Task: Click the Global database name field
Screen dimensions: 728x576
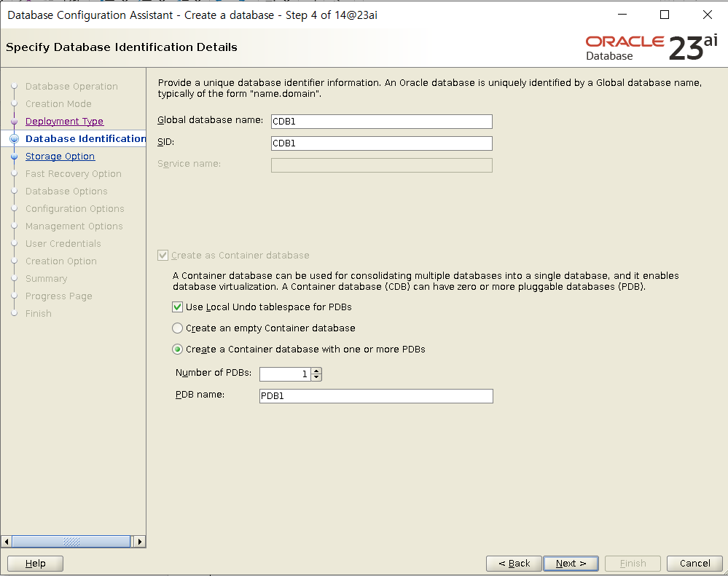Action: tap(382, 122)
